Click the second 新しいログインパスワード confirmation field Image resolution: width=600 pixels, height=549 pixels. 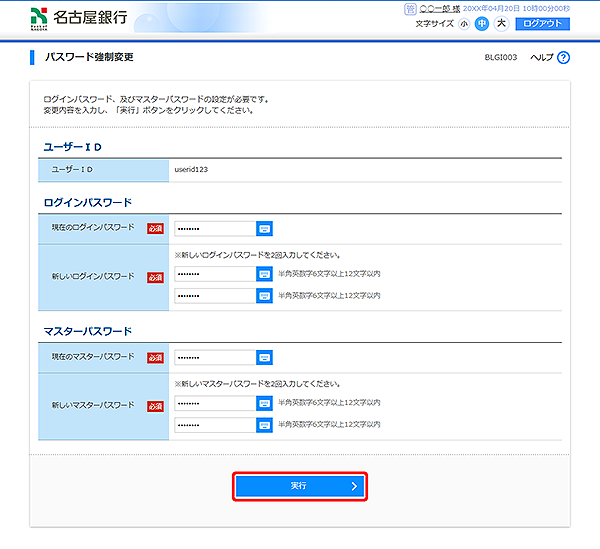pos(213,295)
